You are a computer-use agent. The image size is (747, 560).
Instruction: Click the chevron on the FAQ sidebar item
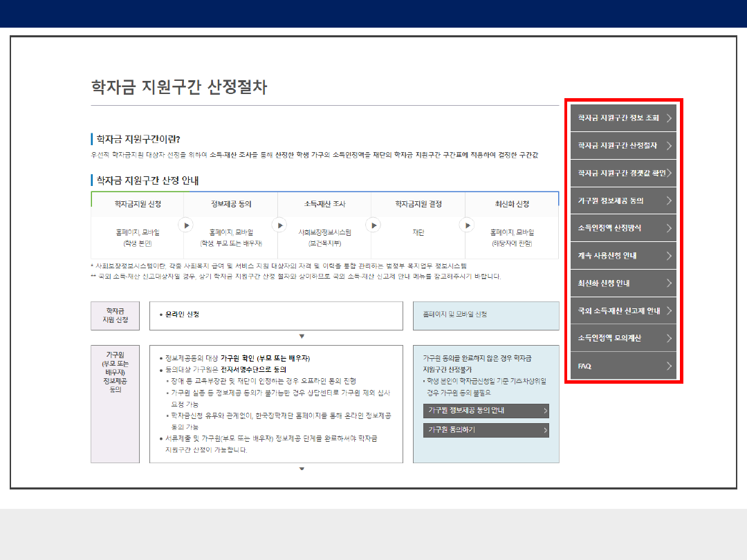(x=669, y=366)
